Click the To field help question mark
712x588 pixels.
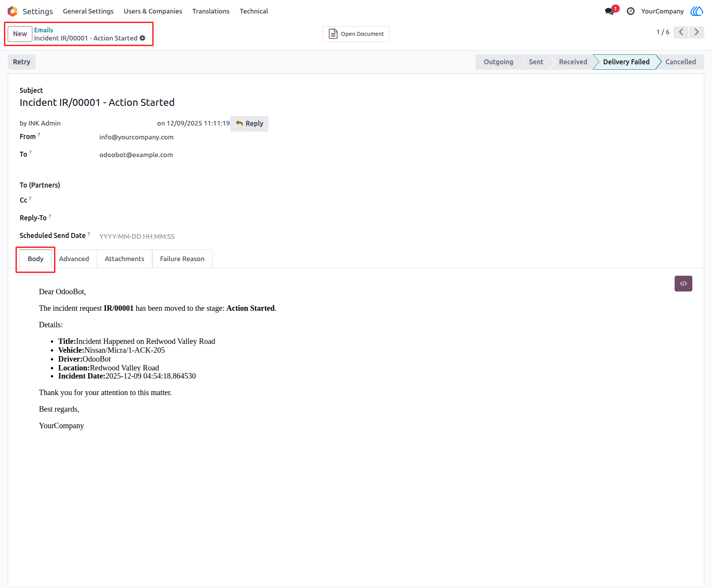click(30, 152)
